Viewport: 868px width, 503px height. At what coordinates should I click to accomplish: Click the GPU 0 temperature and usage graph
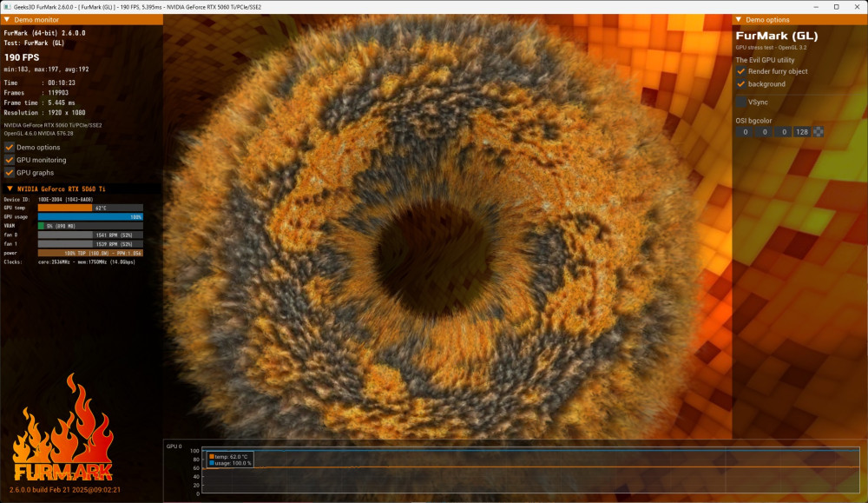tap(530, 470)
